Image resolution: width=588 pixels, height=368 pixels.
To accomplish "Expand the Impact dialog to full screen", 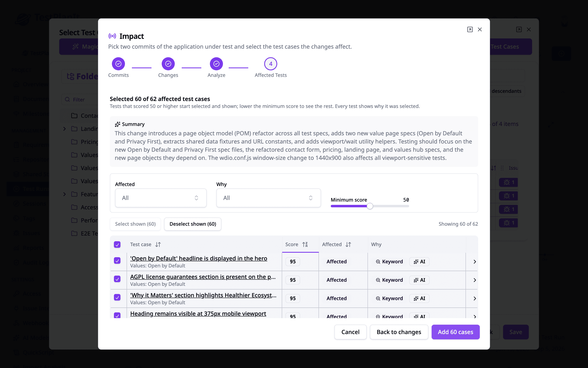I will 470,29.
